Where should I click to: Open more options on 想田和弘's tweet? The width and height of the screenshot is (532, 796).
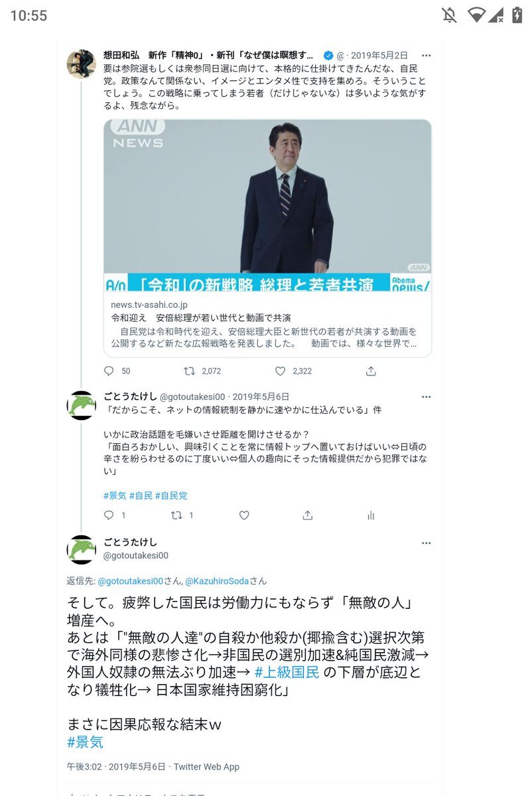(x=427, y=55)
